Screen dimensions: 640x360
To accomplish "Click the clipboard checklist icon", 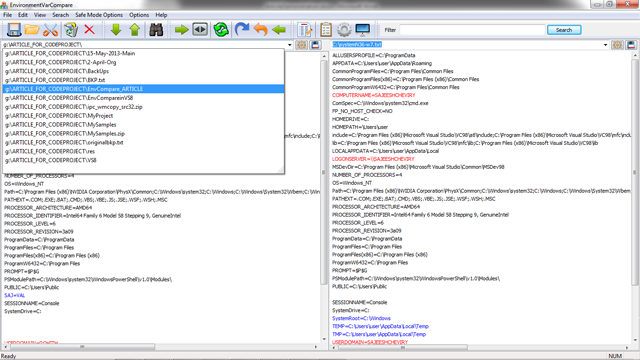I will pos(326,30).
